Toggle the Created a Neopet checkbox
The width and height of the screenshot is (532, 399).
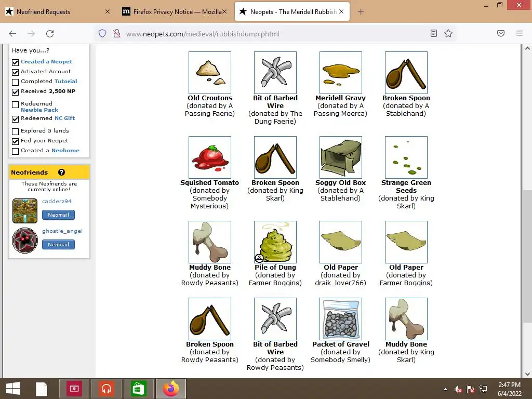(x=15, y=62)
